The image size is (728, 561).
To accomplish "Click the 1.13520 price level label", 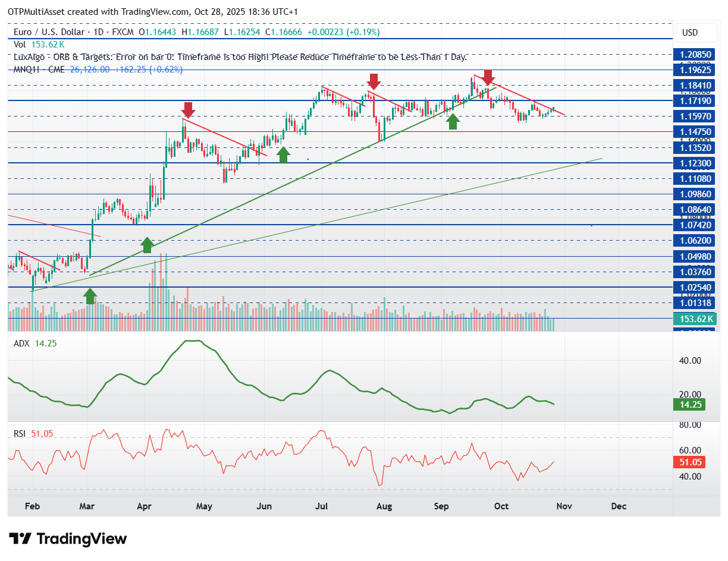I will pos(695,147).
